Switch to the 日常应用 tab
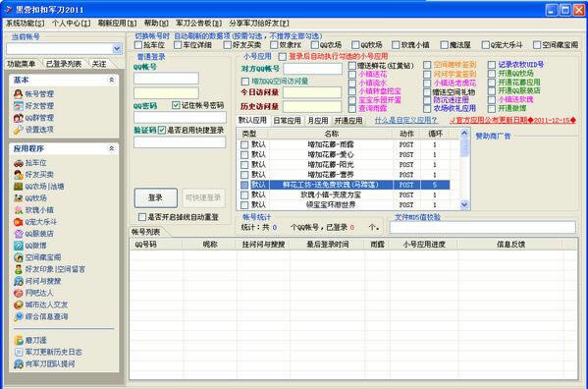Screen dimensions: 588x389 (x=287, y=121)
